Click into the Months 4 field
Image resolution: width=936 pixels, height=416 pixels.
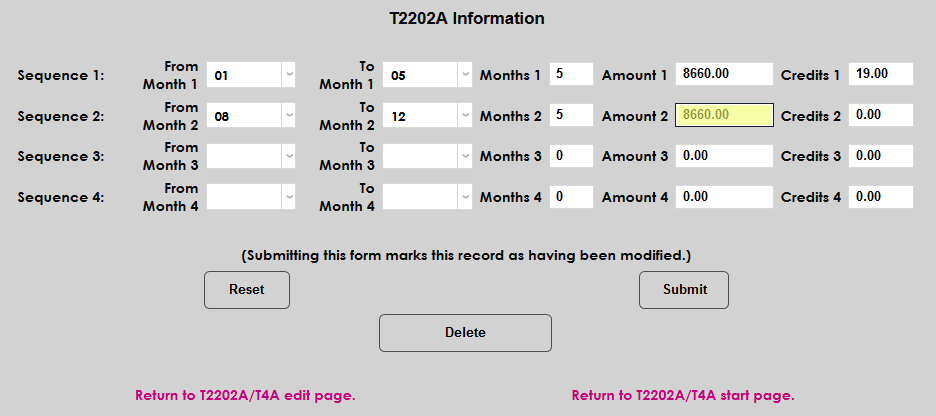coord(571,197)
